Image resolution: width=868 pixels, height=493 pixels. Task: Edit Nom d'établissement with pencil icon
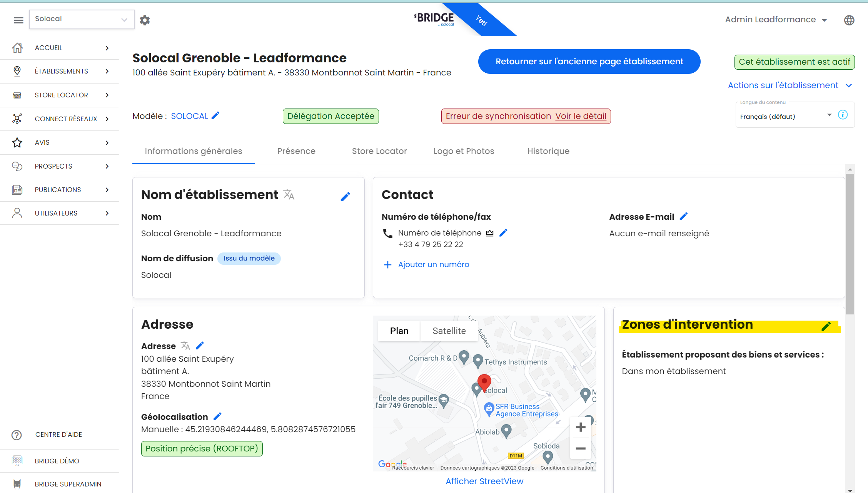(x=345, y=197)
